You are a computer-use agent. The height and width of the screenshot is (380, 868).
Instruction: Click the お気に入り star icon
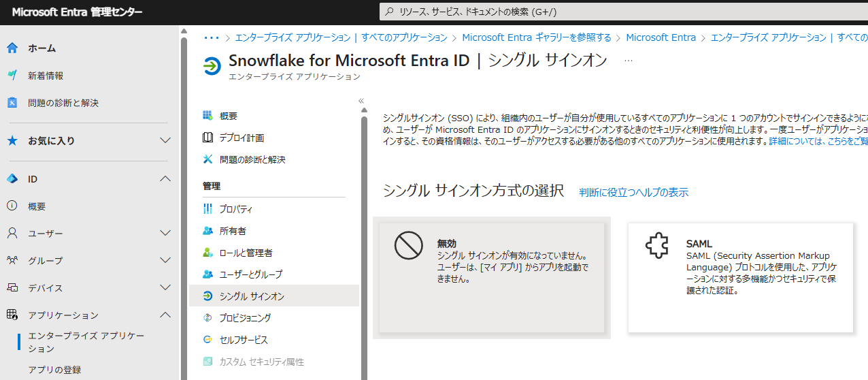click(12, 141)
